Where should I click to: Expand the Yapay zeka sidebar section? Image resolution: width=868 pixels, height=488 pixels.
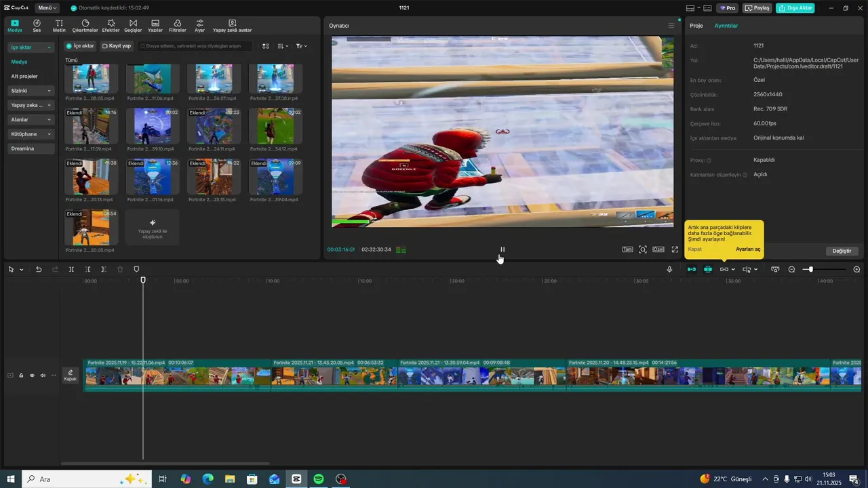click(31, 105)
